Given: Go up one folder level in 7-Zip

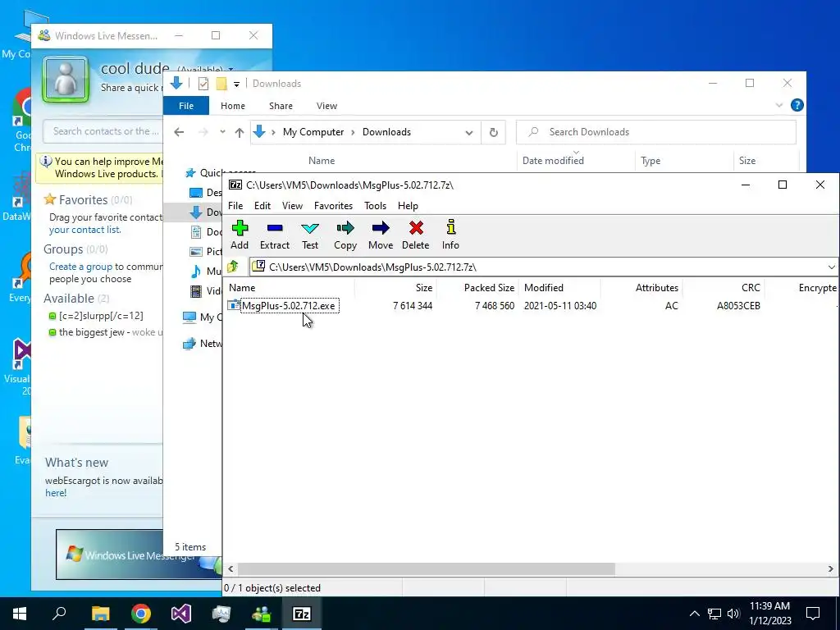Looking at the screenshot, I should 232,267.
